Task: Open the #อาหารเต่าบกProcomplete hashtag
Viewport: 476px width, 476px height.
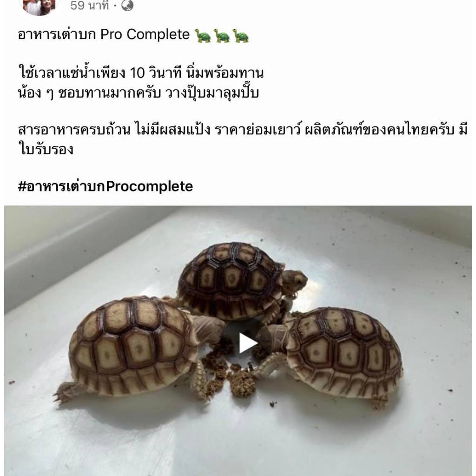Action: tap(106, 186)
